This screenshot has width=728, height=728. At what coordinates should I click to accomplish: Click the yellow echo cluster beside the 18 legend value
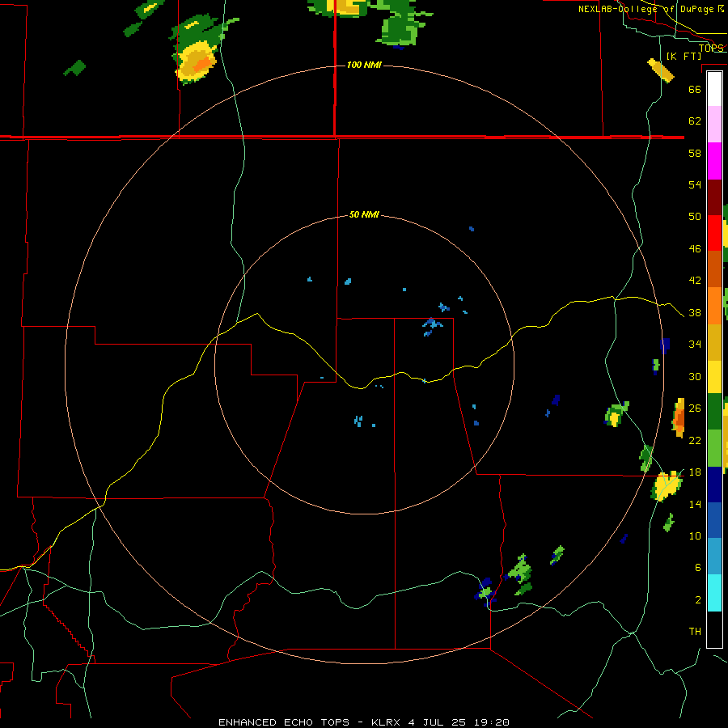pyautogui.click(x=667, y=485)
